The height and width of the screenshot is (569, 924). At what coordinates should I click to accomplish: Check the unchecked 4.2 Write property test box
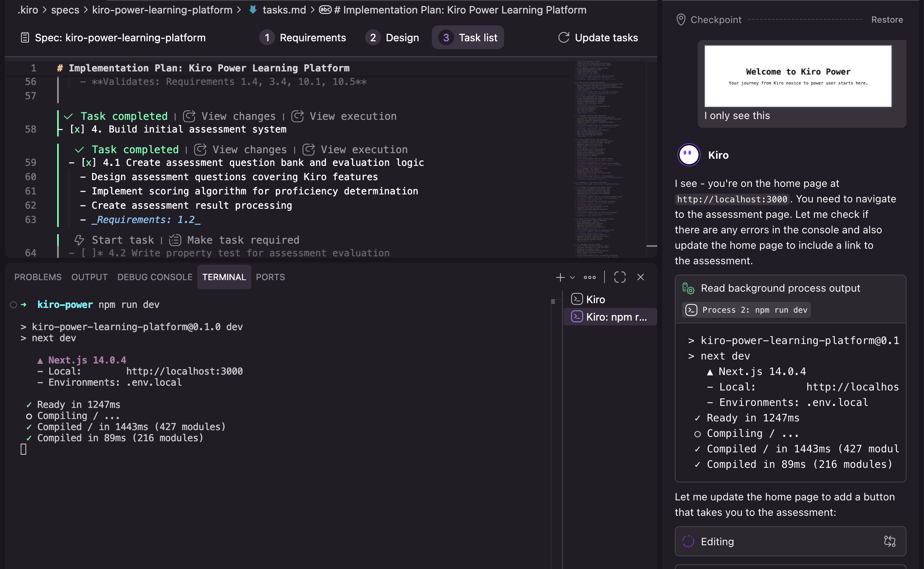(x=89, y=253)
